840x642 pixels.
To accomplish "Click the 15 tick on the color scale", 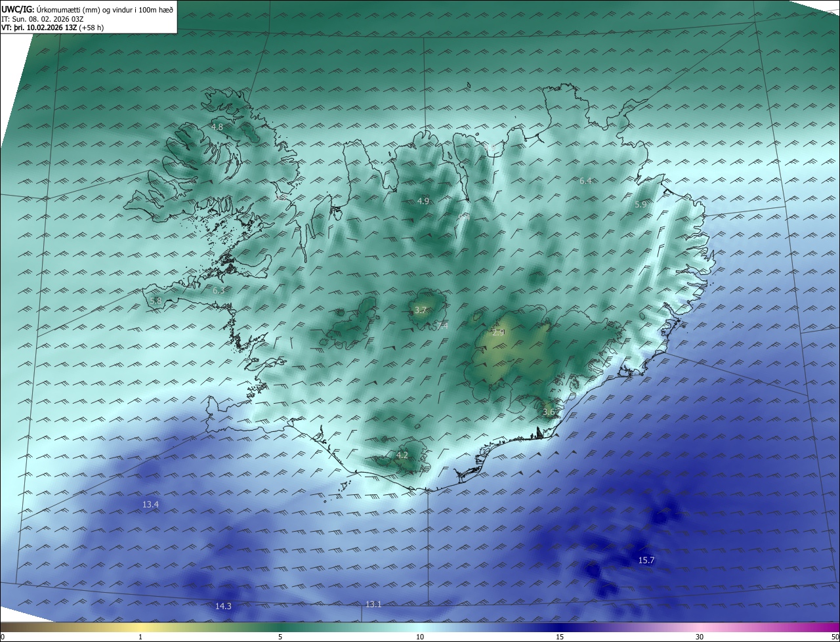I will (x=560, y=637).
